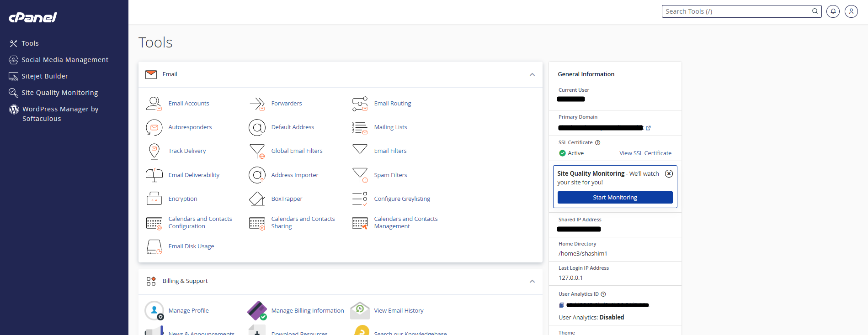
Task: Open the Spam Filters link
Action: [x=390, y=175]
